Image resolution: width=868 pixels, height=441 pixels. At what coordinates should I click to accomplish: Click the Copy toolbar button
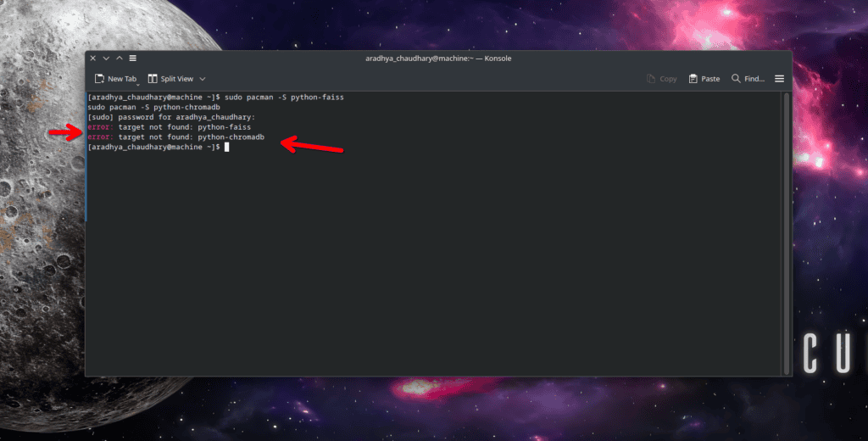(x=662, y=79)
